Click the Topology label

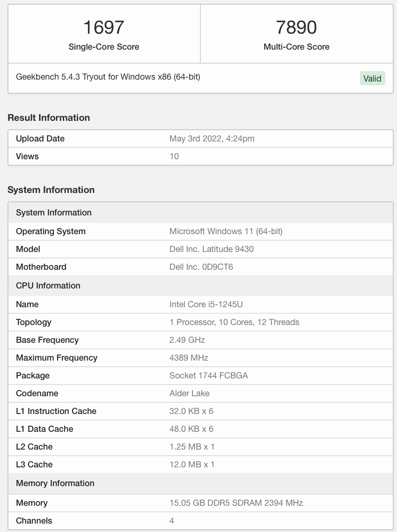[34, 322]
